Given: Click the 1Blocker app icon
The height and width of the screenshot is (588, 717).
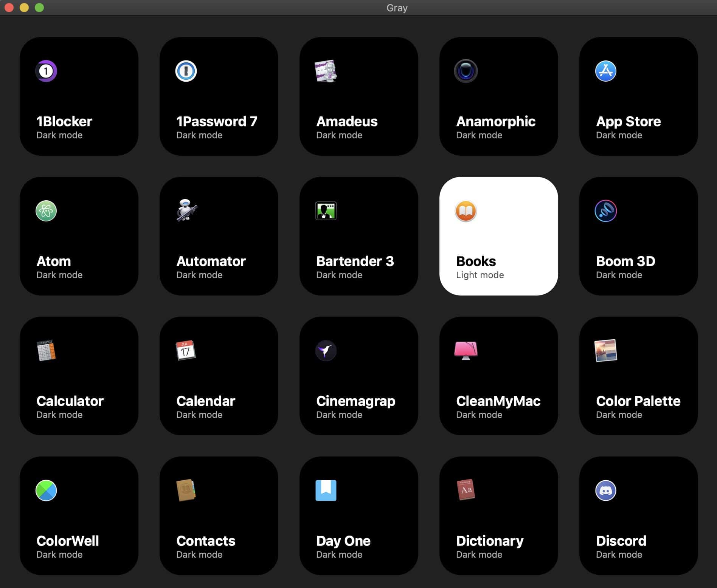Looking at the screenshot, I should pos(46,71).
